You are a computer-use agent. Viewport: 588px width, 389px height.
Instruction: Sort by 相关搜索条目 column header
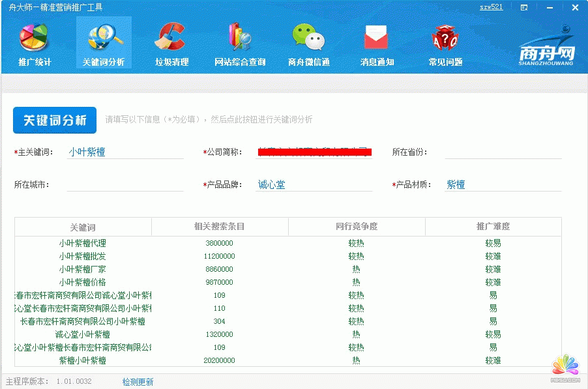coord(220,227)
